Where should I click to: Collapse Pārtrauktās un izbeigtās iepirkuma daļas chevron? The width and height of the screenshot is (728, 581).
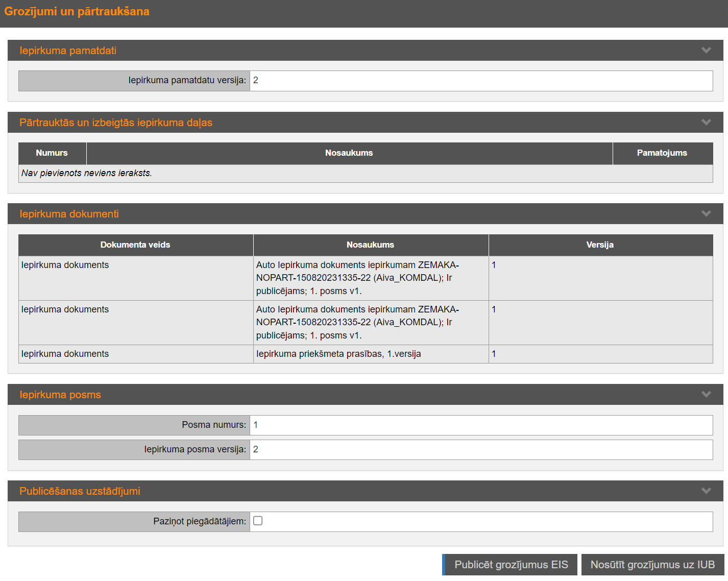point(706,122)
